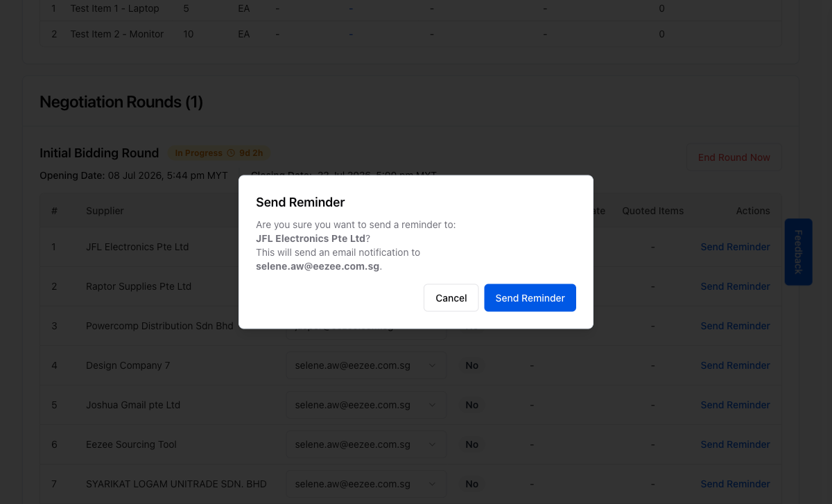832x504 pixels.
Task: Click selene.aw@eezee.com.sg text in the dialog
Action: [x=318, y=266]
